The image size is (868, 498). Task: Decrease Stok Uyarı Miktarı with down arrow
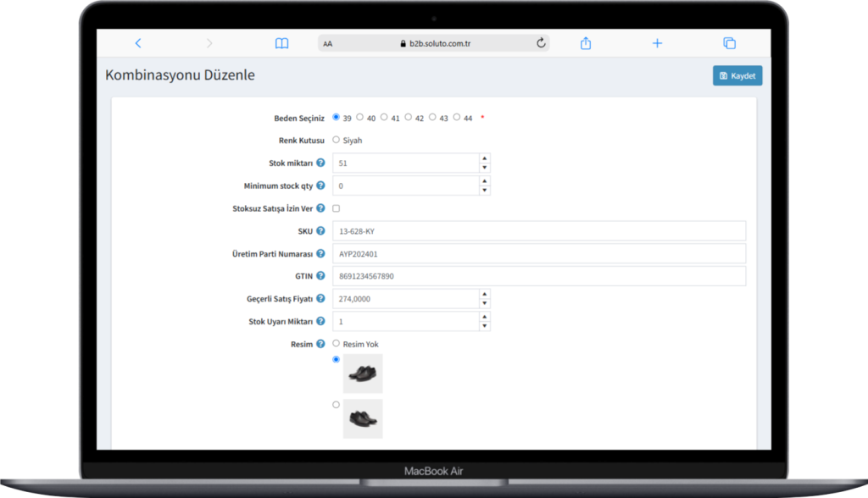point(484,326)
